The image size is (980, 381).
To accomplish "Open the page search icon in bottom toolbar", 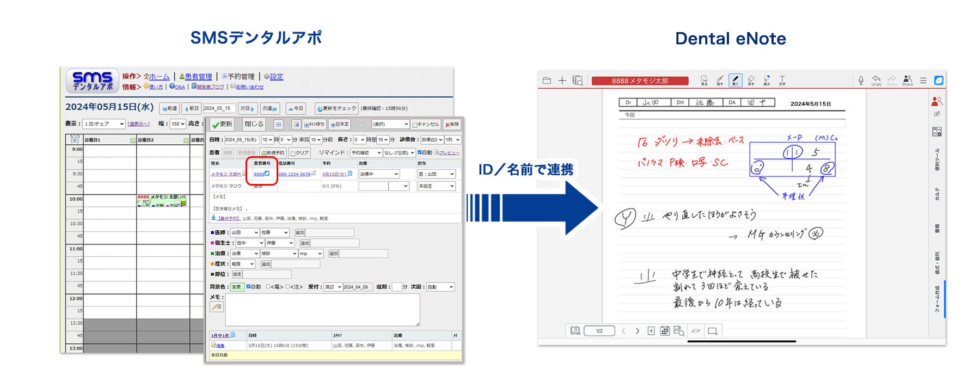I will pos(679,330).
